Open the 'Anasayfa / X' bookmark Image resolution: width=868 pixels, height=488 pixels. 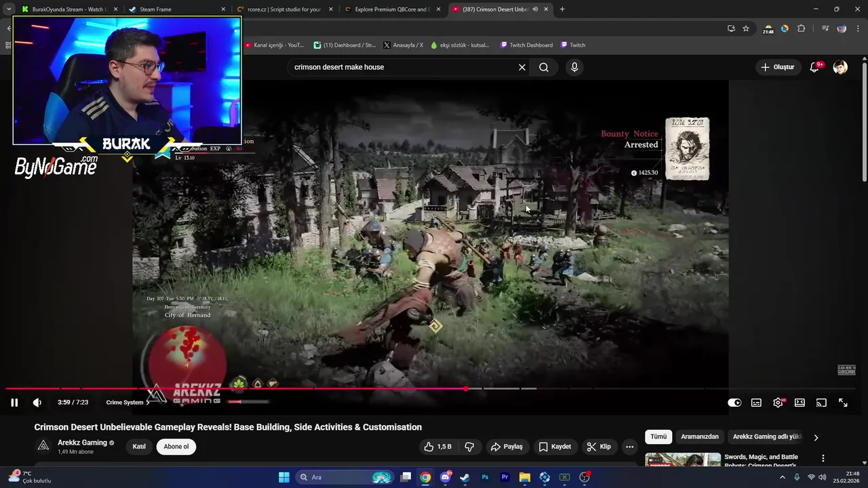coord(403,45)
